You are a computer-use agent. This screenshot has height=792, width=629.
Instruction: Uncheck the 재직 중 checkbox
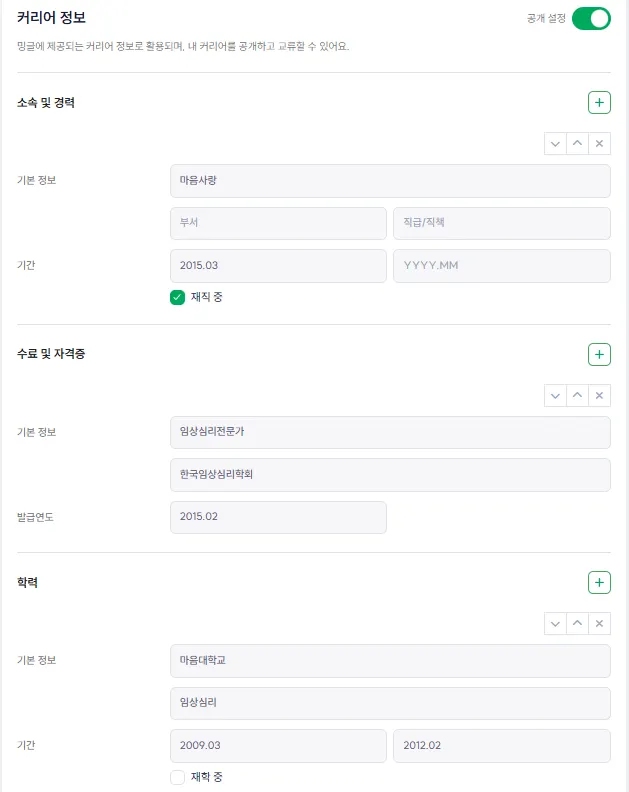tap(178, 297)
